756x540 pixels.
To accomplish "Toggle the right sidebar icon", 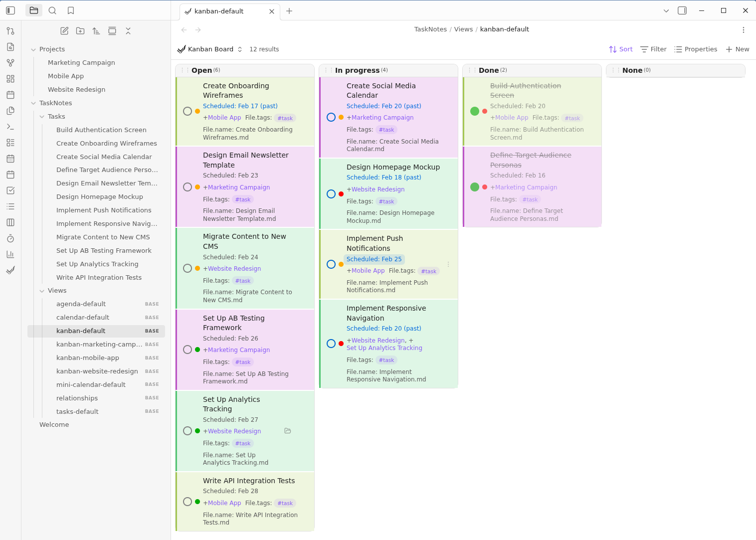I will coord(682,10).
